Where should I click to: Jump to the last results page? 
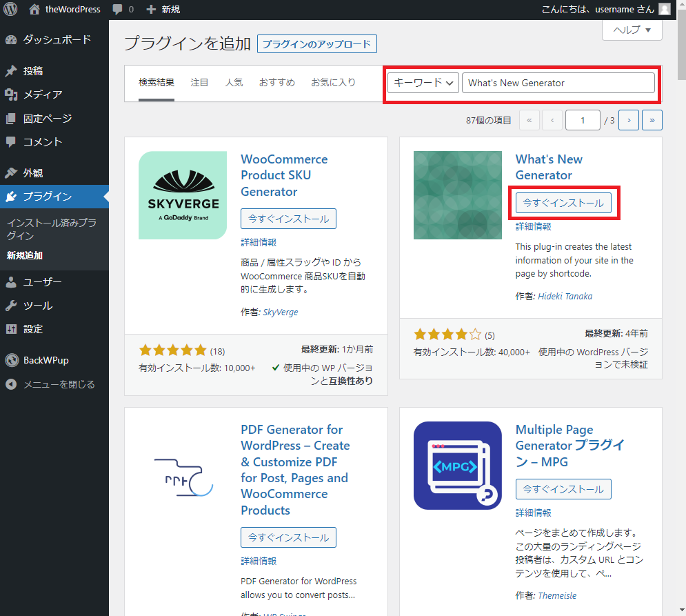click(x=652, y=120)
